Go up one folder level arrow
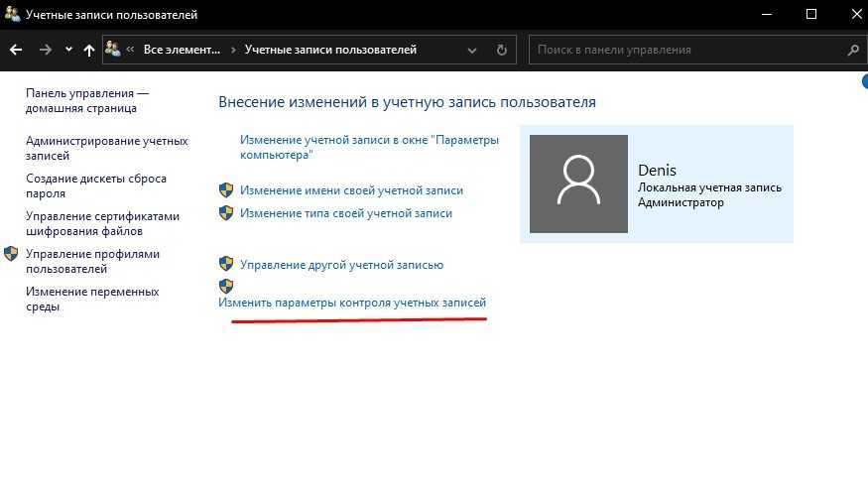The height and width of the screenshot is (490, 868). [89, 50]
